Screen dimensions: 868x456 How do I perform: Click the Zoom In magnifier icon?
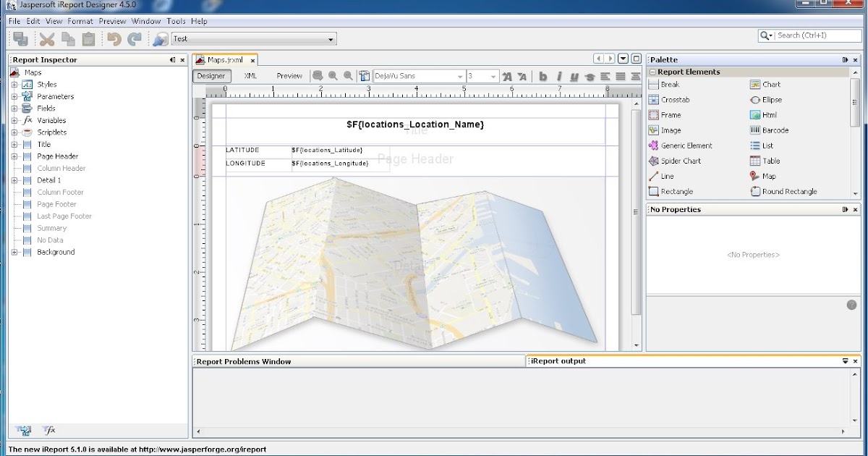coord(333,75)
